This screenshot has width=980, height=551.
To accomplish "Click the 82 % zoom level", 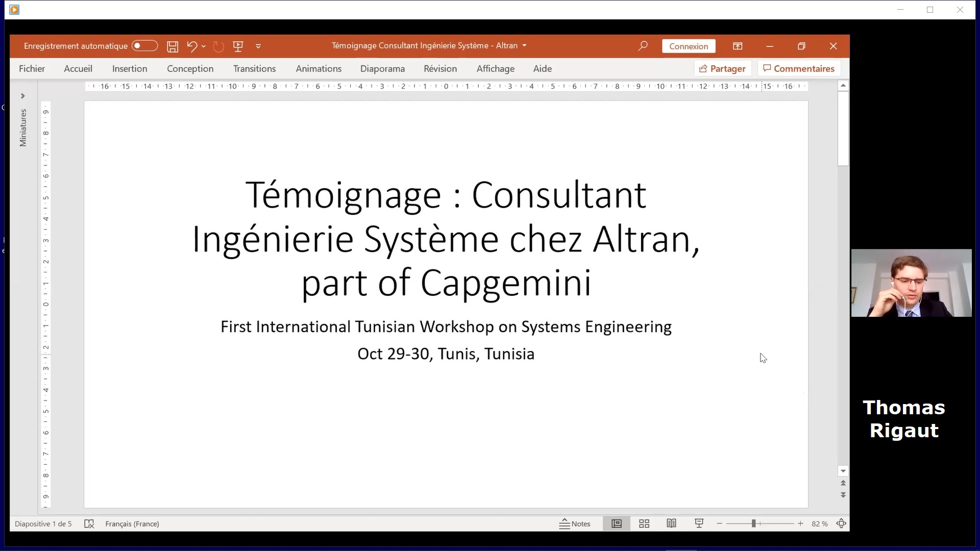I will coord(820,524).
